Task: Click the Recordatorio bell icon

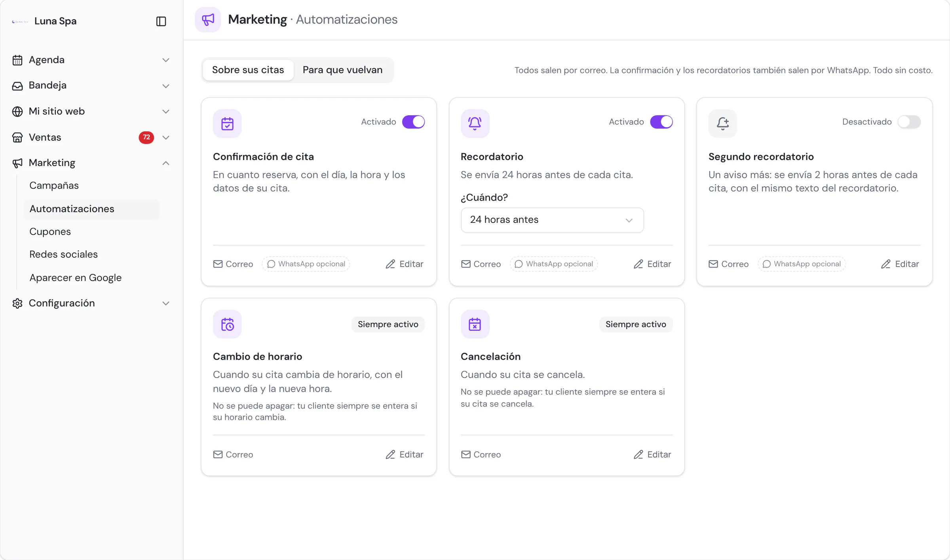Action: (475, 123)
